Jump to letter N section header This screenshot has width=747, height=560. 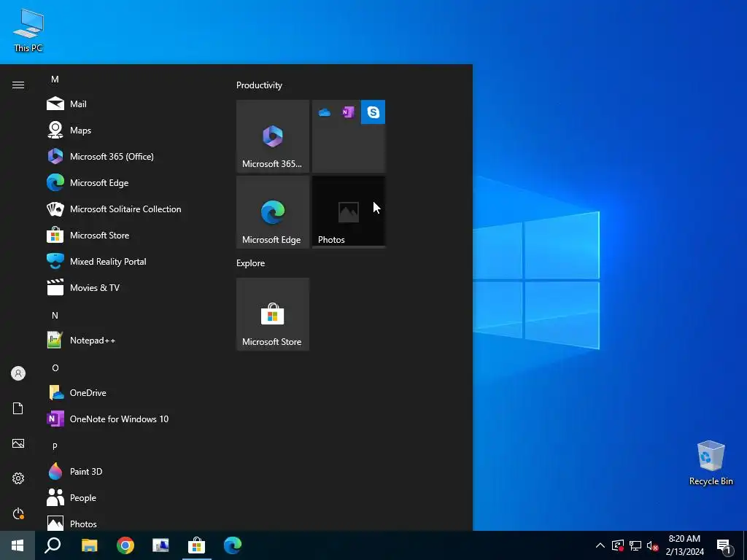(x=55, y=315)
